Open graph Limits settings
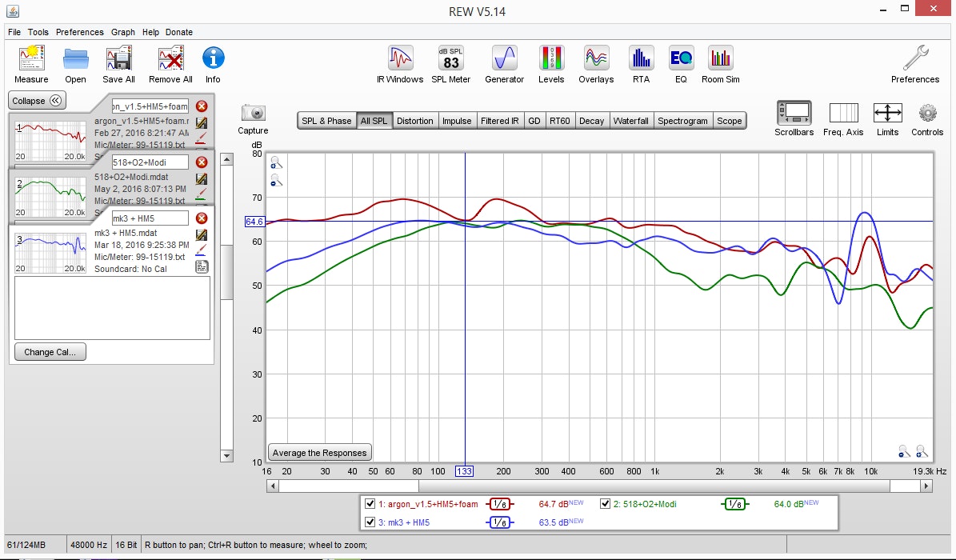Viewport: 956px width, 560px height. 887,114
